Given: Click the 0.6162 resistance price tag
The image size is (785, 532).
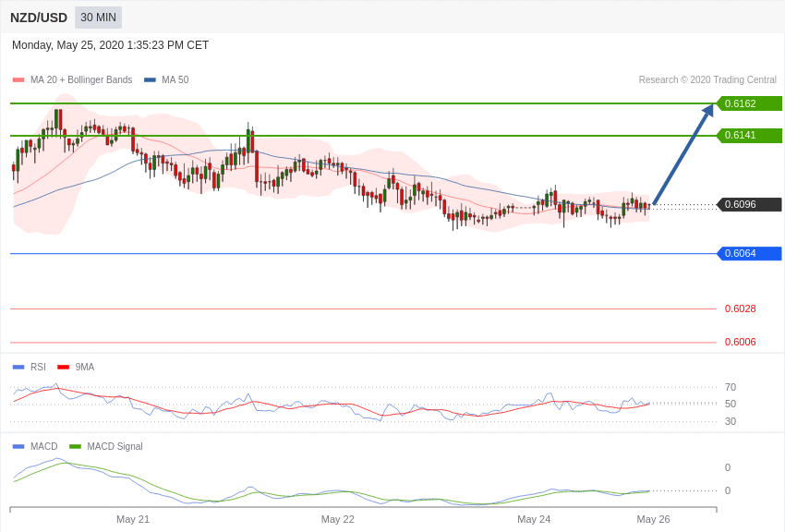Looking at the screenshot, I should [x=749, y=103].
